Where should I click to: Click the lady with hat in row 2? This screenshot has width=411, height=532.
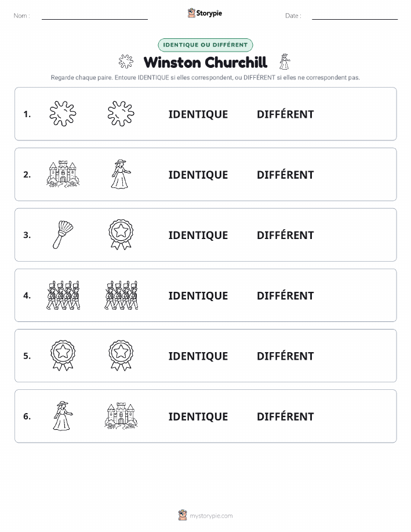pos(121,174)
